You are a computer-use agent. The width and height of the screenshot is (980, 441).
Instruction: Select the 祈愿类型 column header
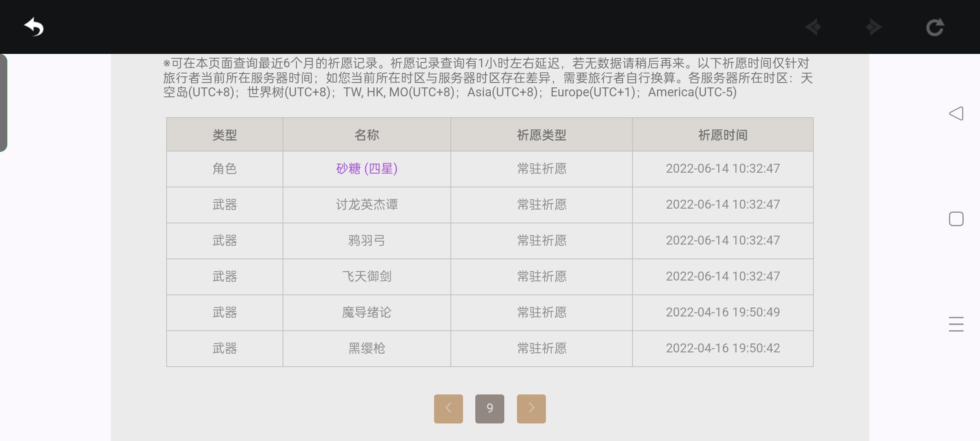click(x=541, y=135)
